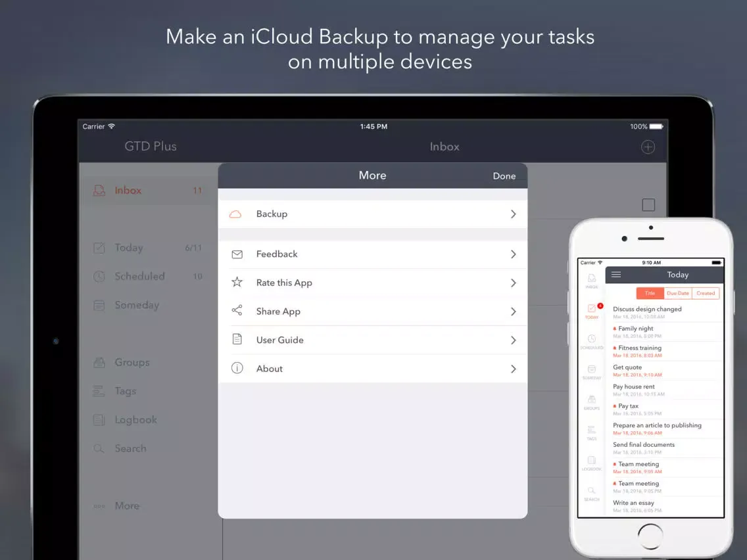Image resolution: width=747 pixels, height=560 pixels.
Task: Tap the Rate this App star icon
Action: tap(237, 283)
